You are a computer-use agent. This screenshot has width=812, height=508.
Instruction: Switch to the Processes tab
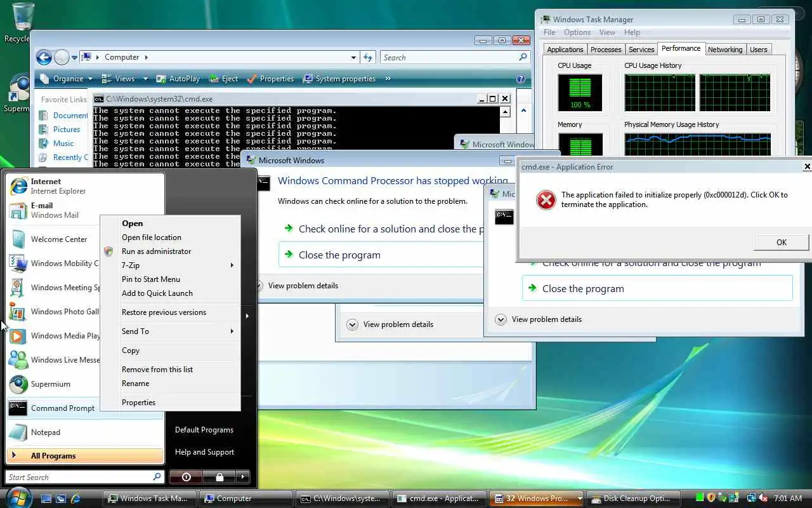click(606, 50)
